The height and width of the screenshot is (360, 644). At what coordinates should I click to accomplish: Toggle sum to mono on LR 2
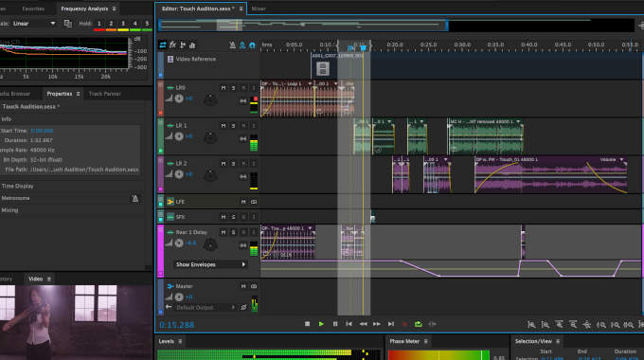click(243, 176)
